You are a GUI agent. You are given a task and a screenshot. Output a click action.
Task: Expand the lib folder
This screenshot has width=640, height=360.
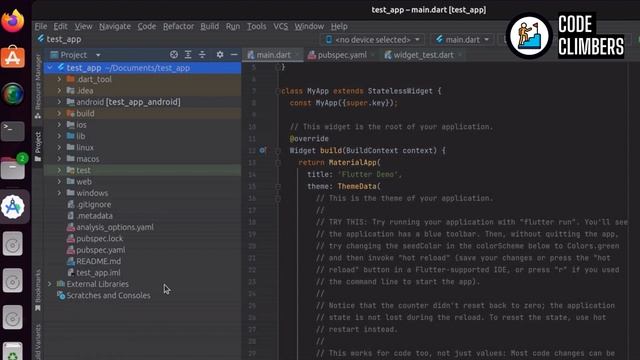point(60,136)
